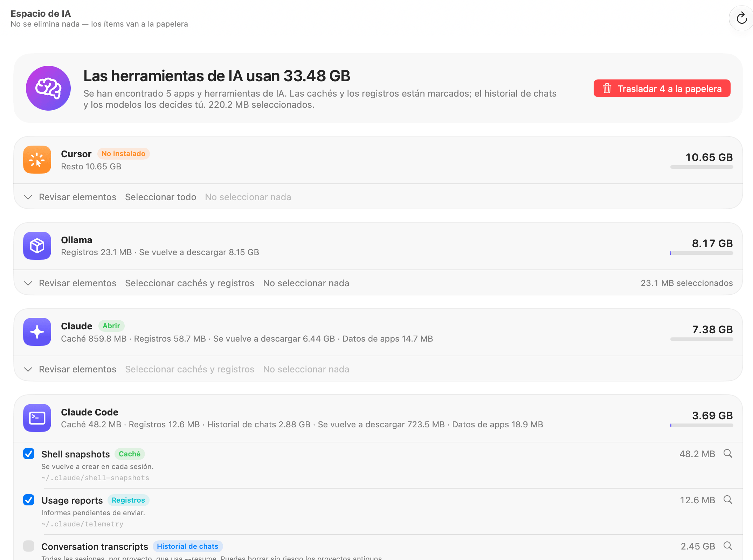Click the Claude Code terminal icon
Viewport: 753px width, 560px height.
tap(37, 418)
